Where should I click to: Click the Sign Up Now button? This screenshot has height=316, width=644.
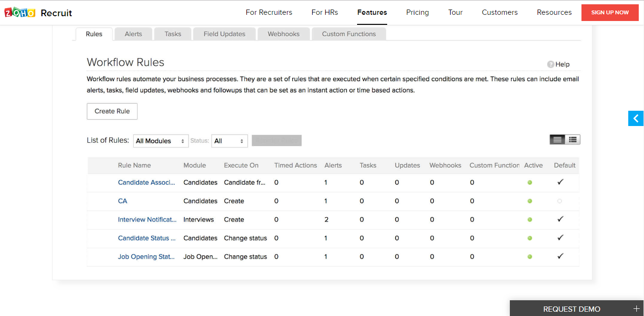click(x=610, y=12)
